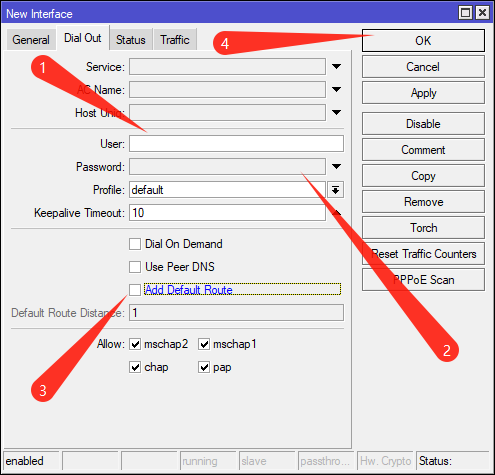495x475 pixels.
Task: Collapse the Keepalive Timeout field arrow
Action: pyautogui.click(x=336, y=213)
